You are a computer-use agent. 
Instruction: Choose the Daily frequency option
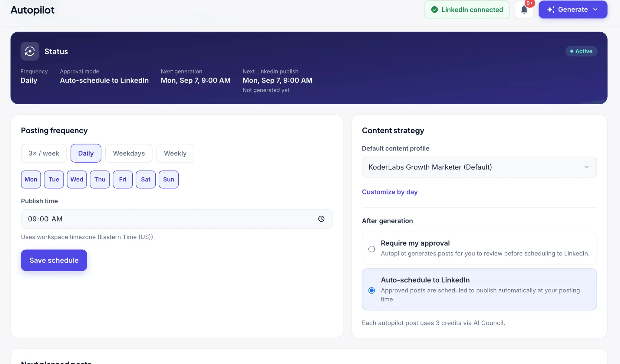(86, 153)
